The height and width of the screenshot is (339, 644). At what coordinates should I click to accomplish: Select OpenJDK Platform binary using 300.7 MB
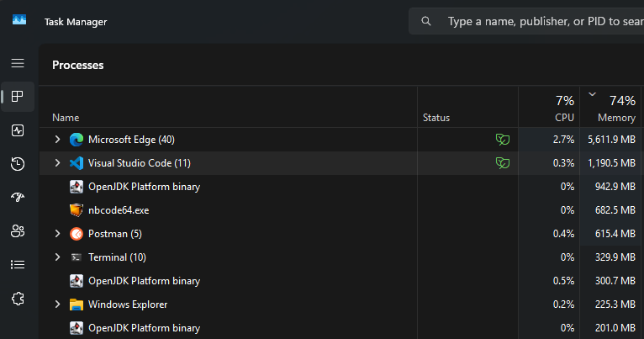[x=144, y=281]
